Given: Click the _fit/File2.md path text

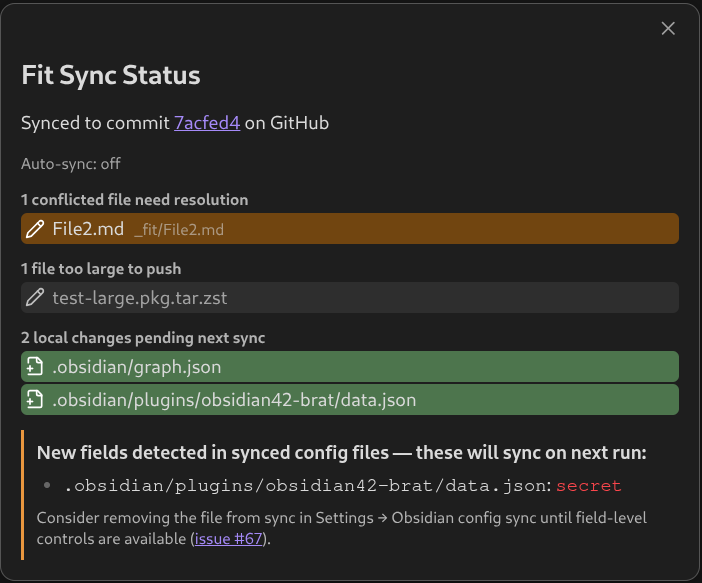Looking at the screenshot, I should 179,230.
